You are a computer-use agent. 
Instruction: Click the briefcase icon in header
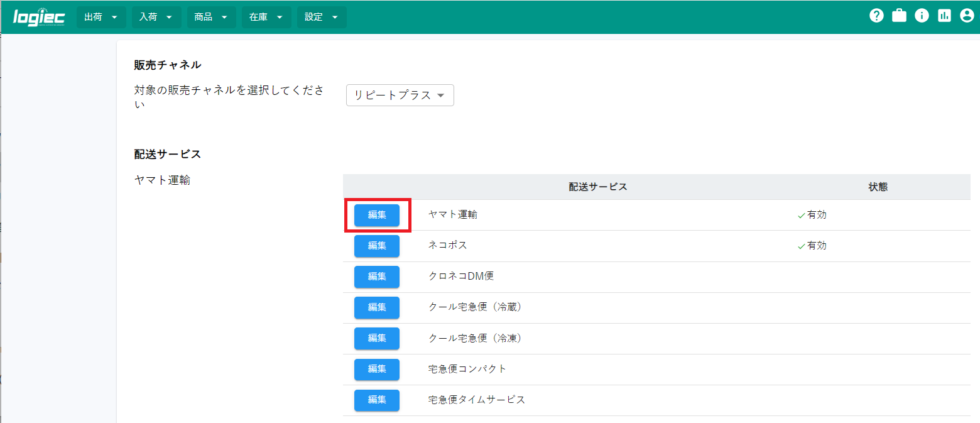(x=899, y=16)
